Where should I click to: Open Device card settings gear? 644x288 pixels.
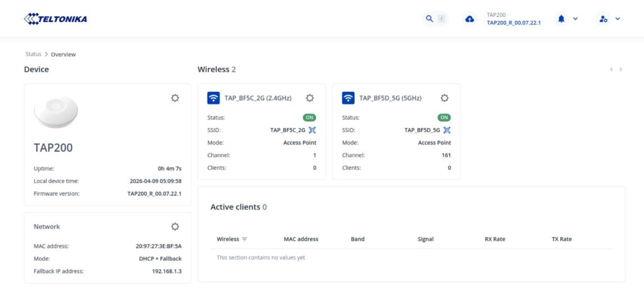click(175, 97)
